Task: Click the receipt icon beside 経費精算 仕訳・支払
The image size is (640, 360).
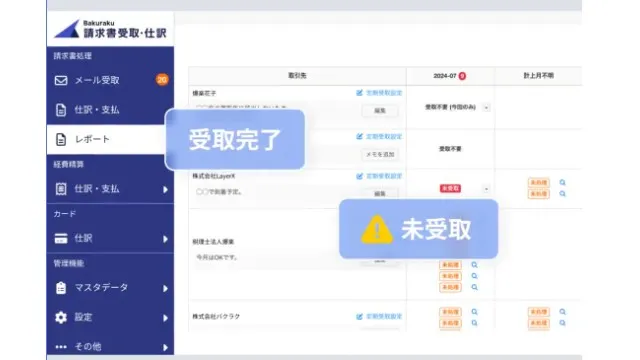Action: tap(61, 189)
